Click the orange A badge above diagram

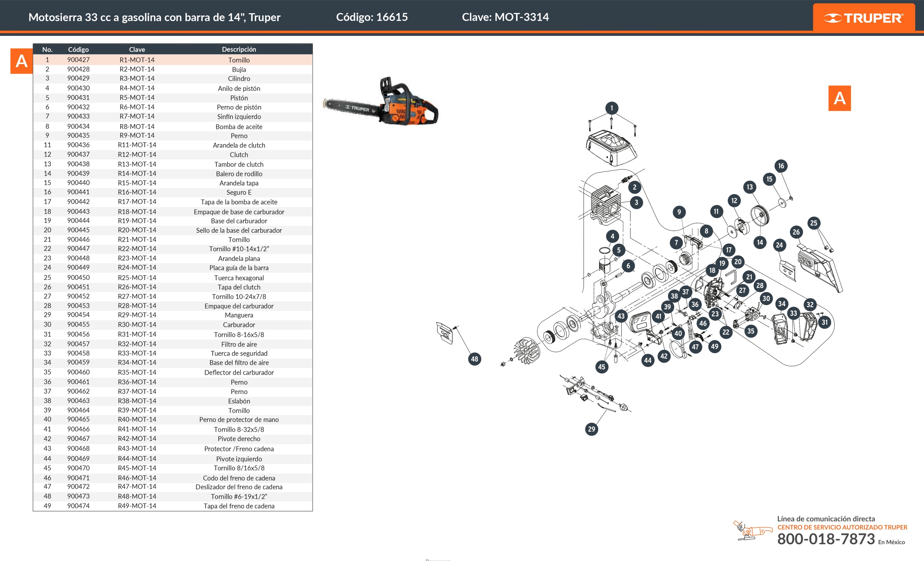pos(839,98)
